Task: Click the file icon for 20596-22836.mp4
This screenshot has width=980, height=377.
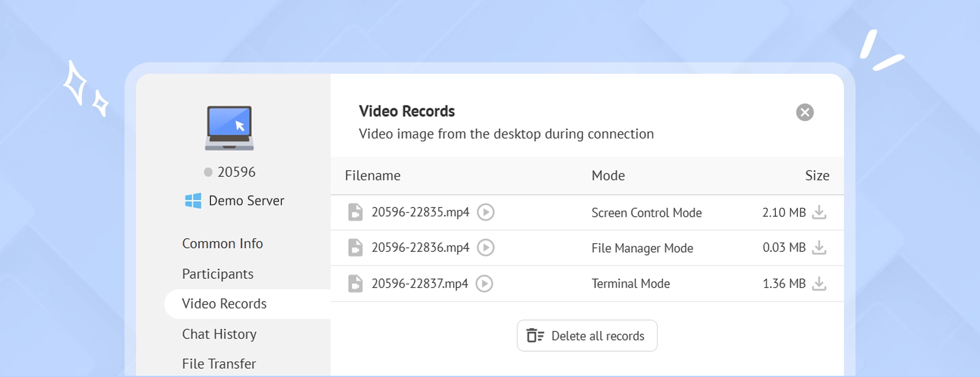Action: click(355, 248)
